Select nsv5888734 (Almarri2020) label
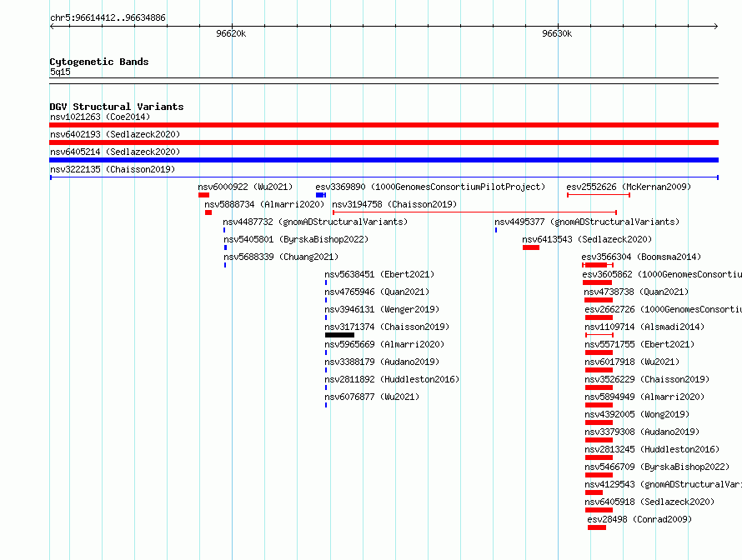Viewport: 742px width, 560px height. point(264,204)
